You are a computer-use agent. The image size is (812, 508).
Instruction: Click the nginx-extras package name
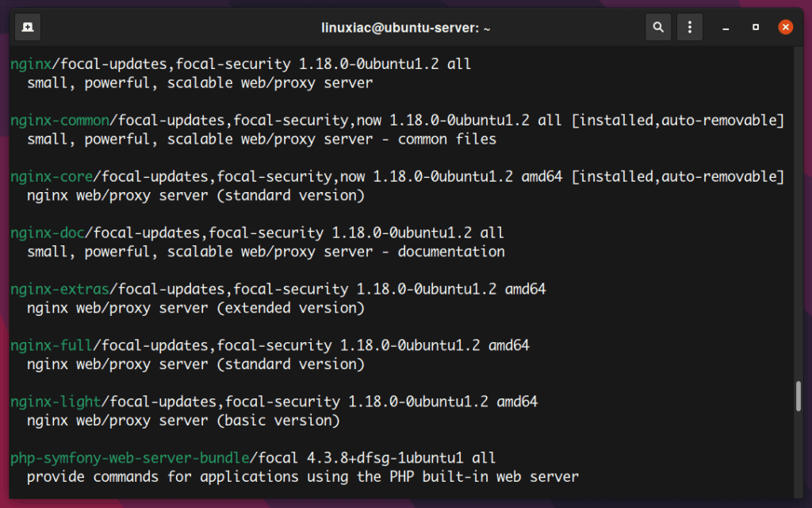(x=60, y=289)
